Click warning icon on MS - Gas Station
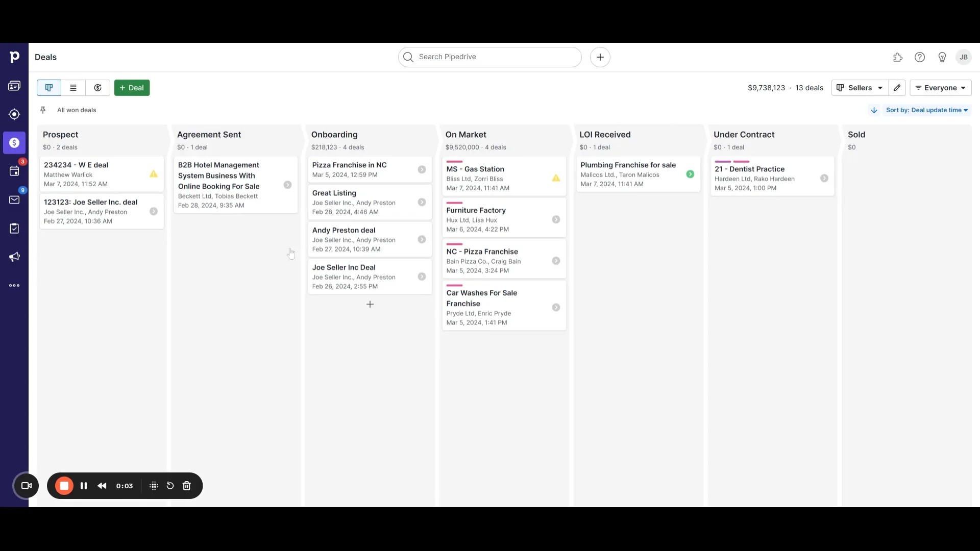 [x=556, y=178]
